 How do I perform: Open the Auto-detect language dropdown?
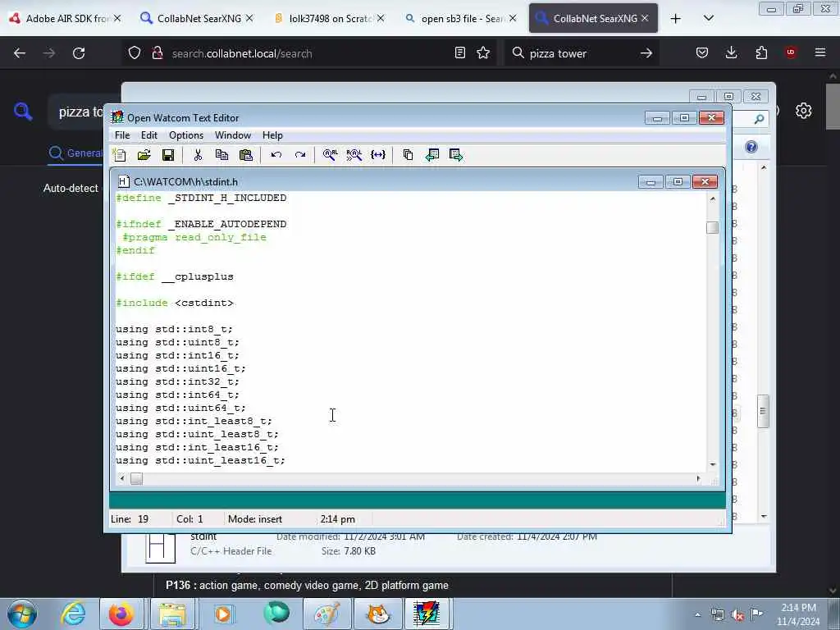point(71,189)
